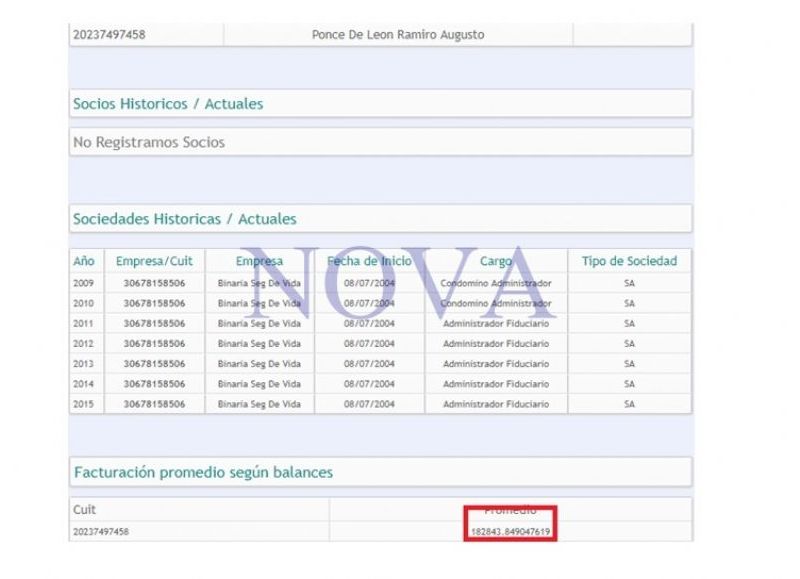Select the SA society type in the 2014 row

coord(629,384)
